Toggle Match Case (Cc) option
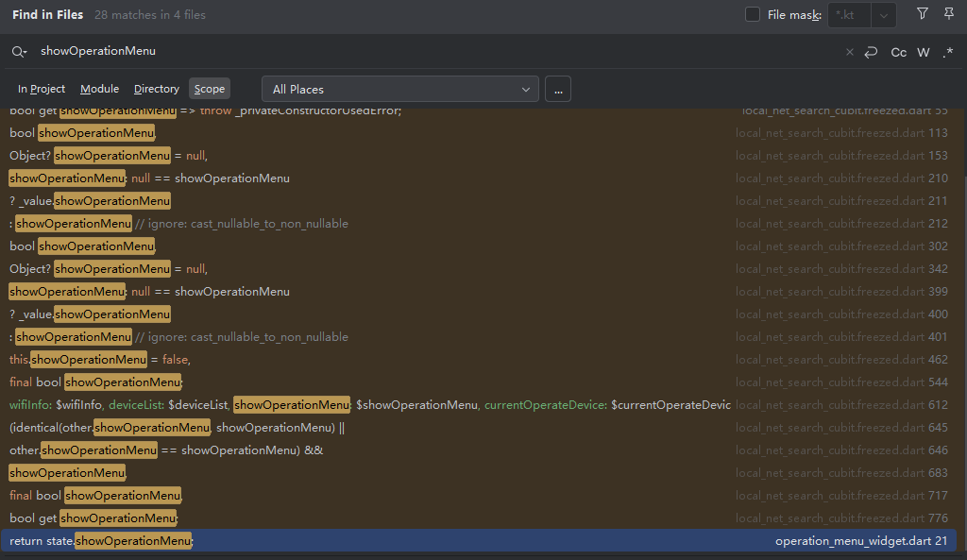The height and width of the screenshot is (560, 967). click(899, 53)
